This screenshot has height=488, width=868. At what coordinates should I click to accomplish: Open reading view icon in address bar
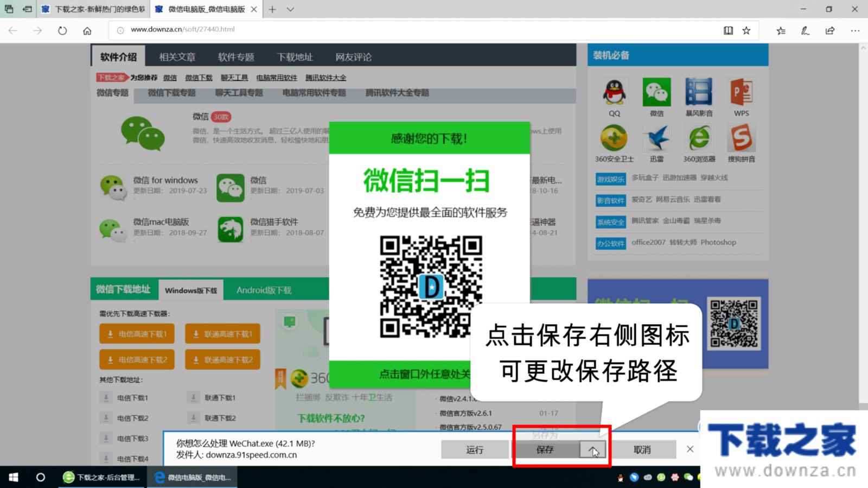click(x=728, y=30)
